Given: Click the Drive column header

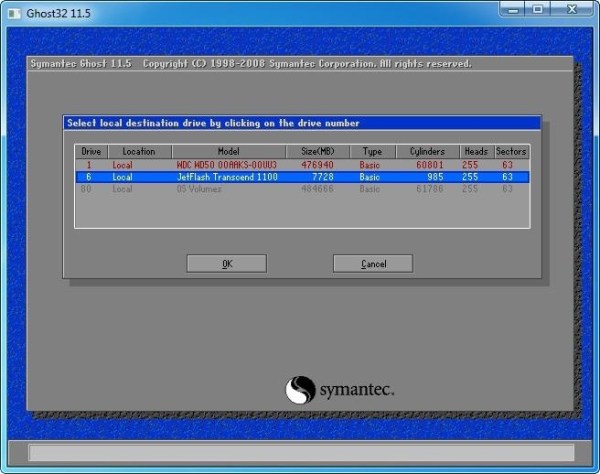Looking at the screenshot, I should pos(91,151).
